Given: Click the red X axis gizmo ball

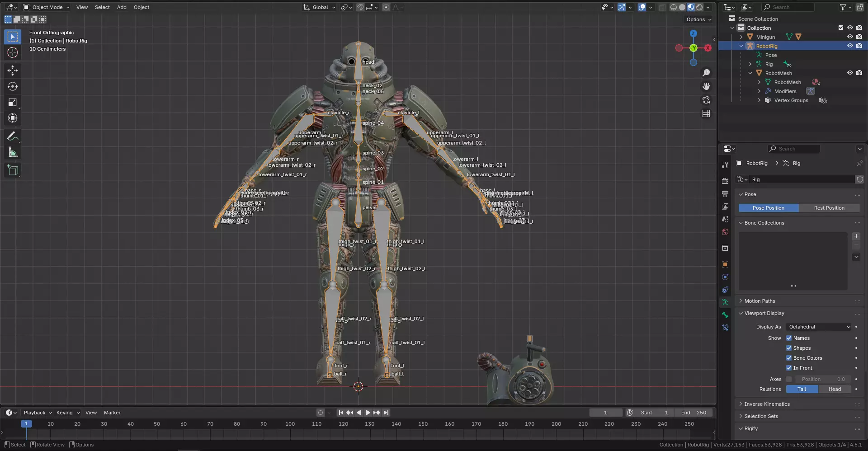Looking at the screenshot, I should pos(708,48).
